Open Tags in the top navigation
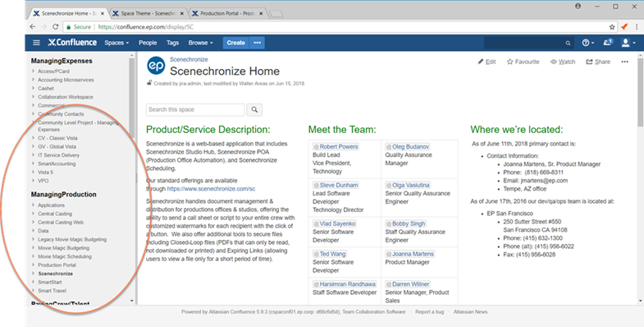This screenshot has width=644, height=327. [x=172, y=43]
